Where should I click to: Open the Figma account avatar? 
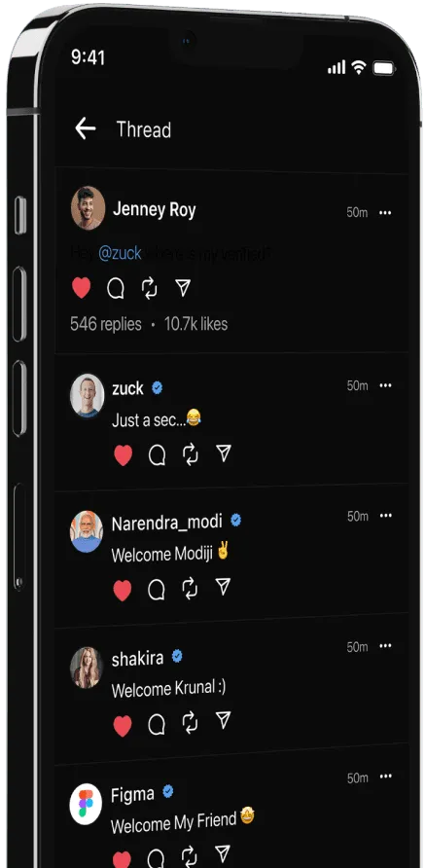(86, 804)
